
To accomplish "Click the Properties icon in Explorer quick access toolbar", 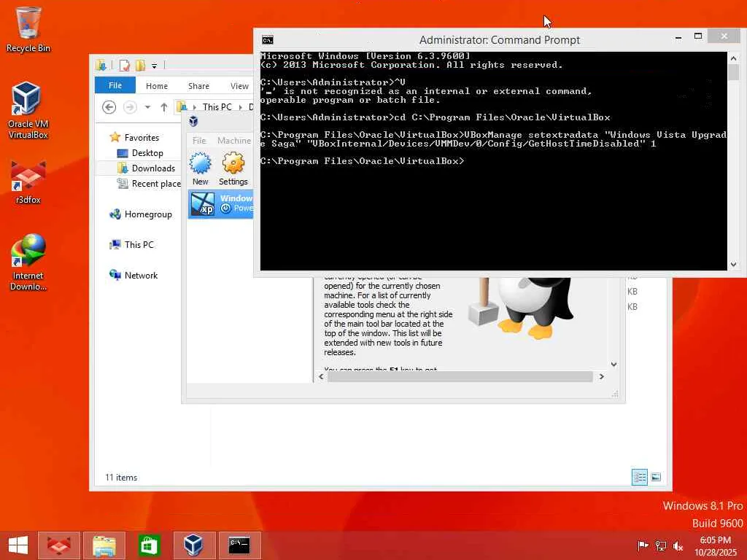I will (x=124, y=65).
